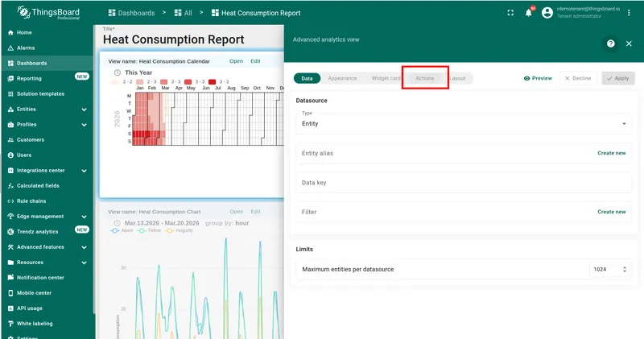644x339 pixels.
Task: Open Home in the sidebar
Action: click(x=47, y=32)
